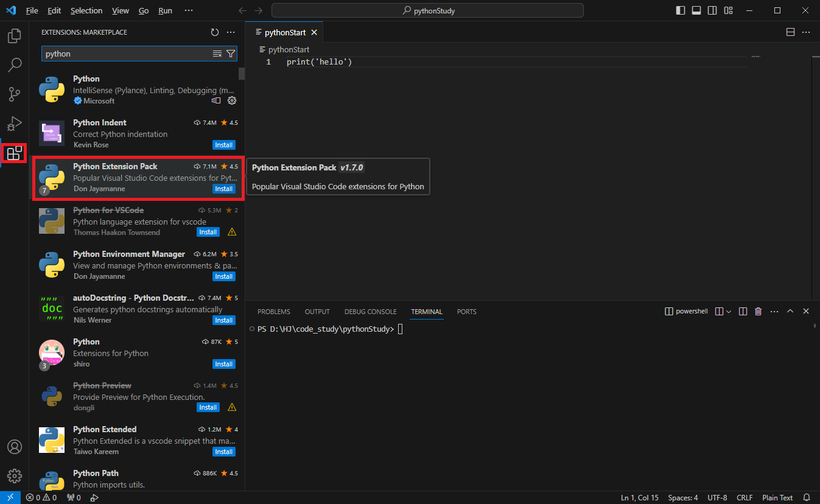
Task: Install the Python Indent extension
Action: coord(224,145)
